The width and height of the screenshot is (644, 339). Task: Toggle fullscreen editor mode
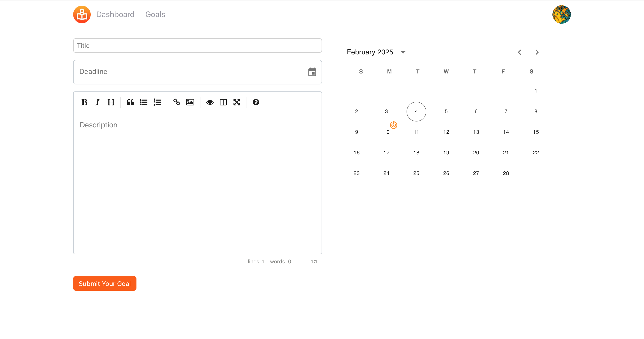(237, 102)
